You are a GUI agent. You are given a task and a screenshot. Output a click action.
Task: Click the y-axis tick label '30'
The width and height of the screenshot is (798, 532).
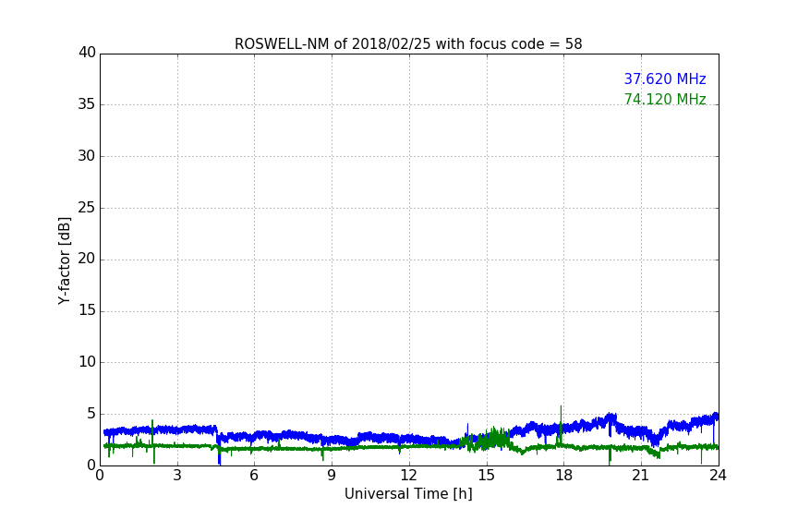coord(87,156)
